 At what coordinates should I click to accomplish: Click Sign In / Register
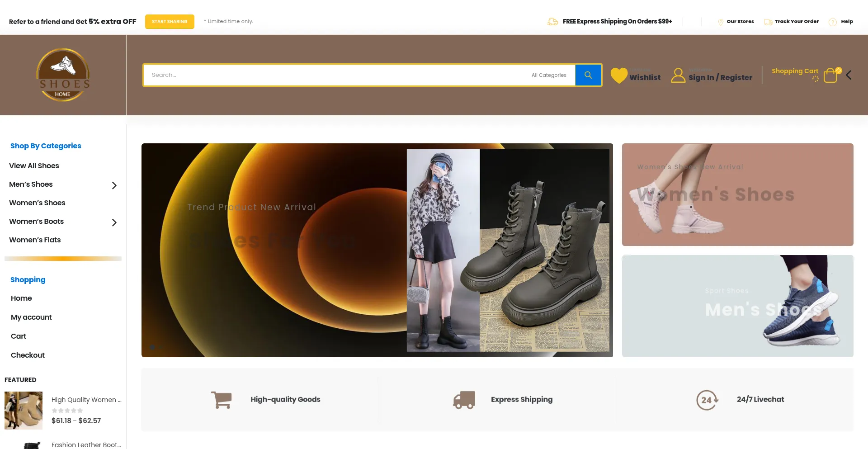tap(720, 77)
